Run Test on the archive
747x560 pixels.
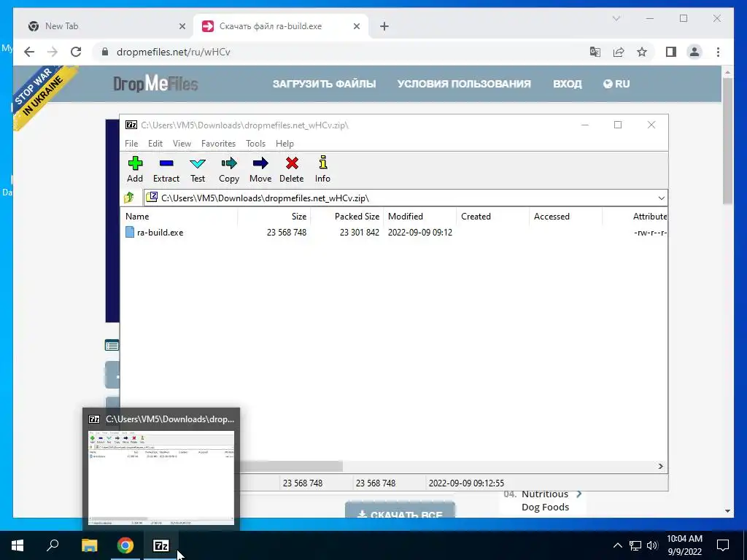[x=198, y=169]
